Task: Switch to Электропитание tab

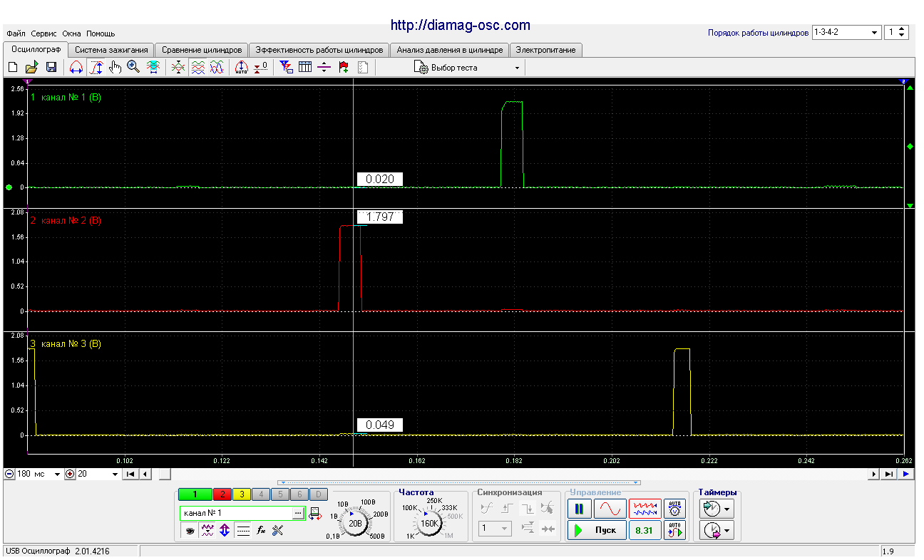Action: tap(546, 50)
